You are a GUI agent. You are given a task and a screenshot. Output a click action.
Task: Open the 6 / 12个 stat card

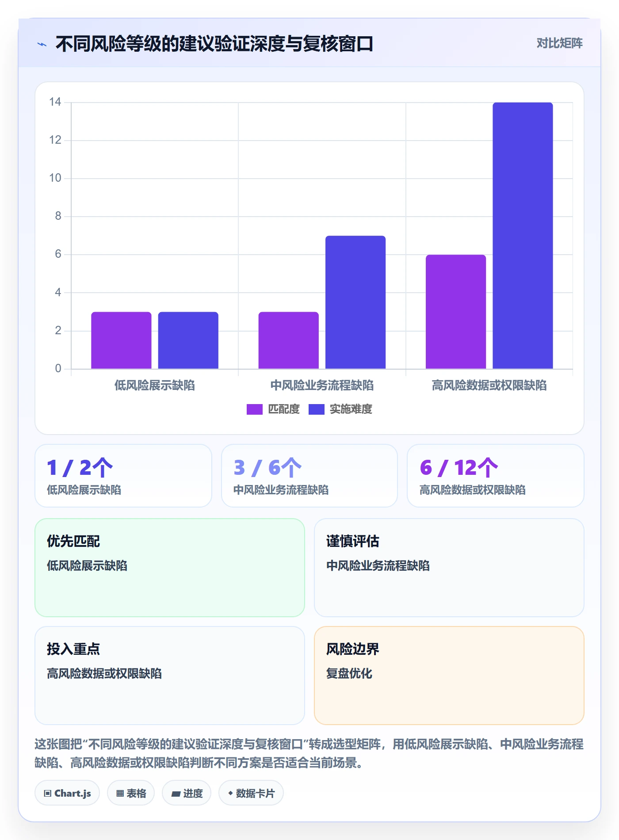(x=496, y=476)
